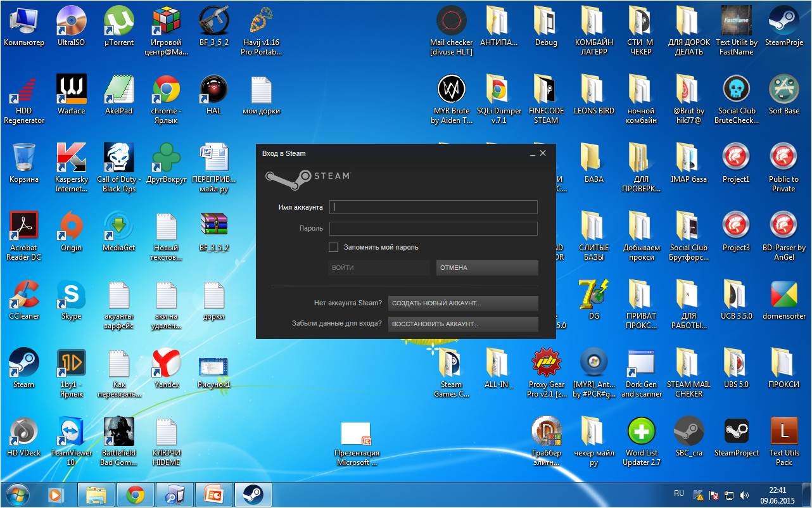Select the КЛЮЧИ HIDEME text file
Screen dimensions: 812x508
point(167,441)
